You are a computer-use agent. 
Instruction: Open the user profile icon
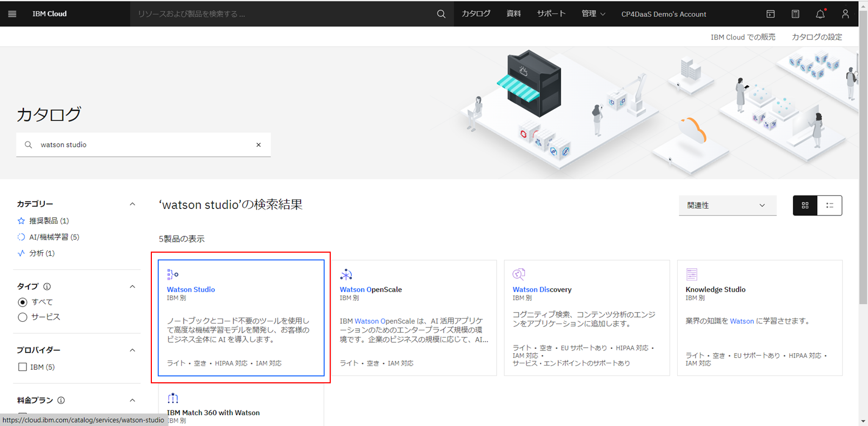(845, 14)
